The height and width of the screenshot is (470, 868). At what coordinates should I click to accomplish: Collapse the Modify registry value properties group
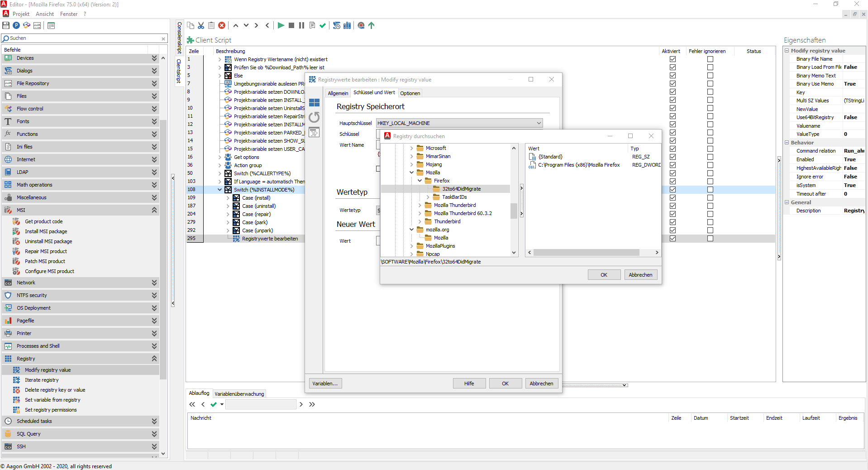coord(787,51)
